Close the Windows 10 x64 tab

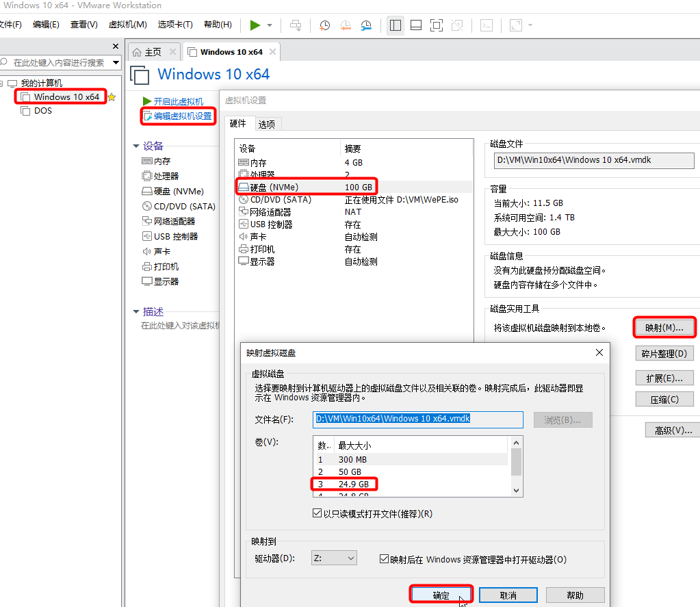click(272, 52)
